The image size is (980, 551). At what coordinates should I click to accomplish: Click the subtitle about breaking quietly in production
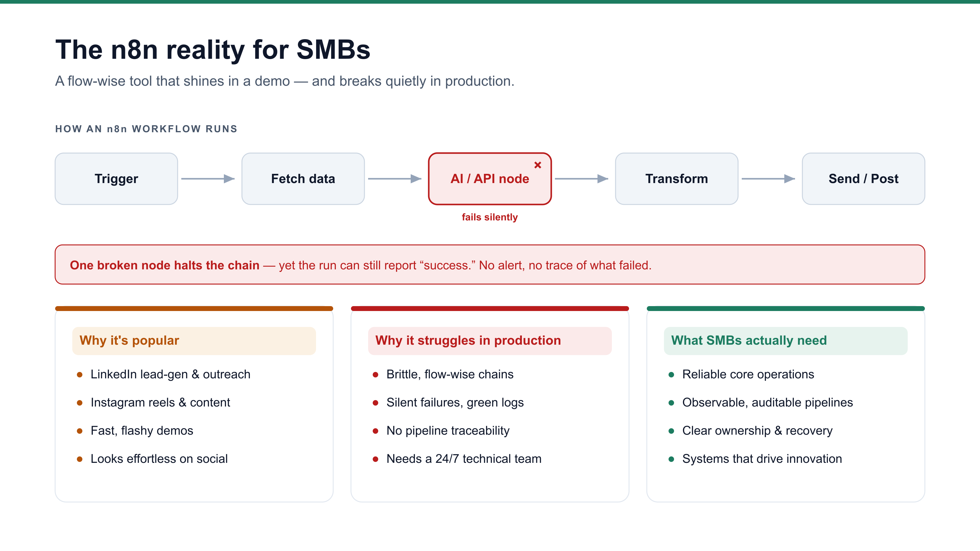point(285,81)
